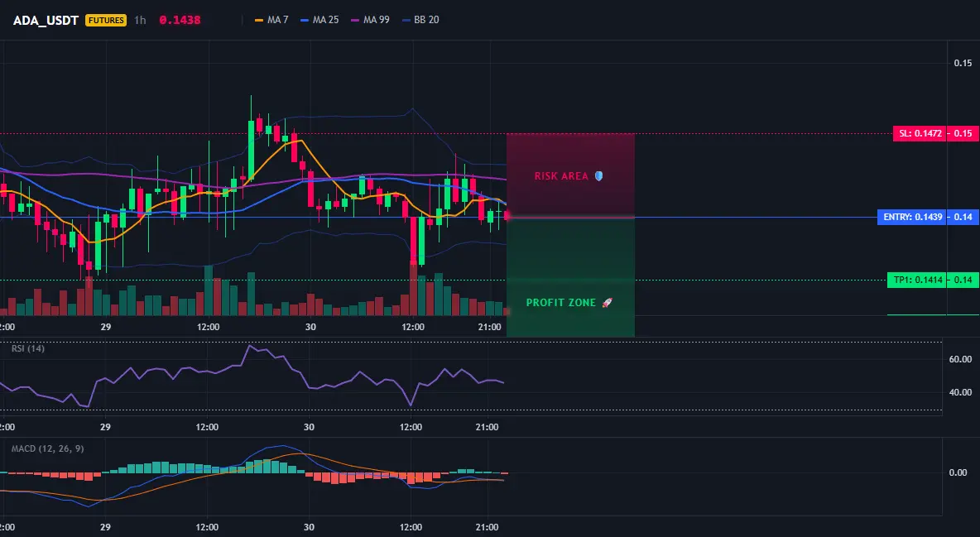Click the 40.00 RSI axis value

[961, 392]
